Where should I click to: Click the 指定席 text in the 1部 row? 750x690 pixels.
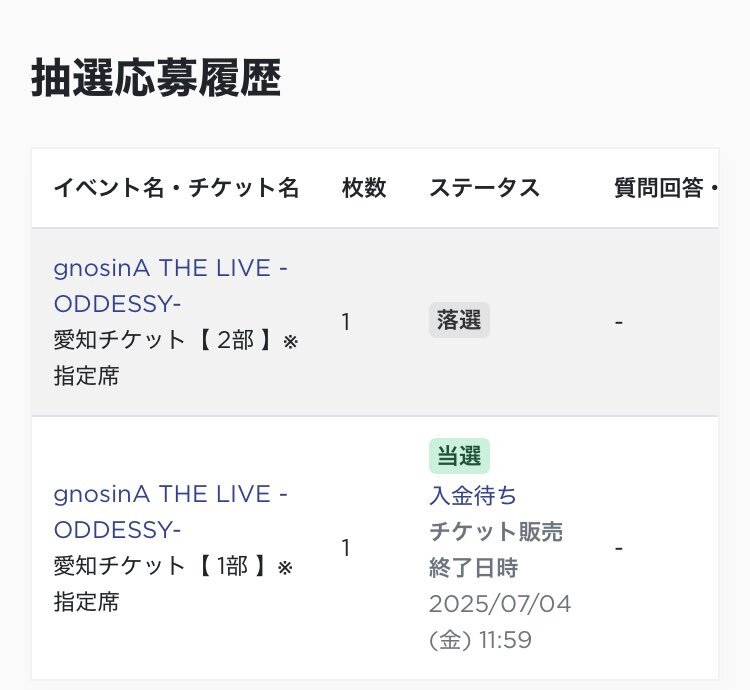coord(86,602)
